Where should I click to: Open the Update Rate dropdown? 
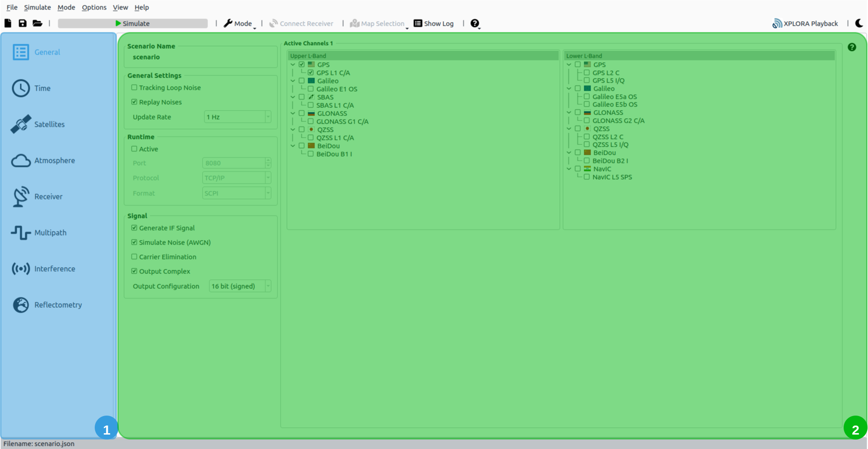coord(237,117)
